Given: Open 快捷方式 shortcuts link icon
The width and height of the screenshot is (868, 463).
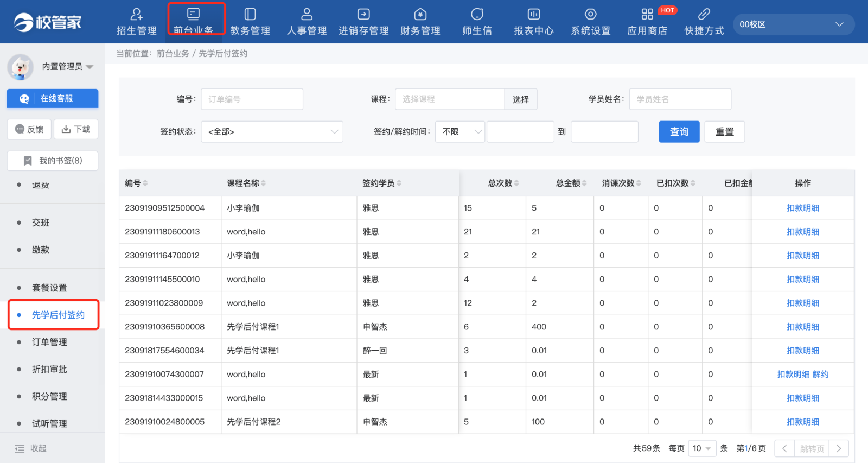Looking at the screenshot, I should 704,14.
